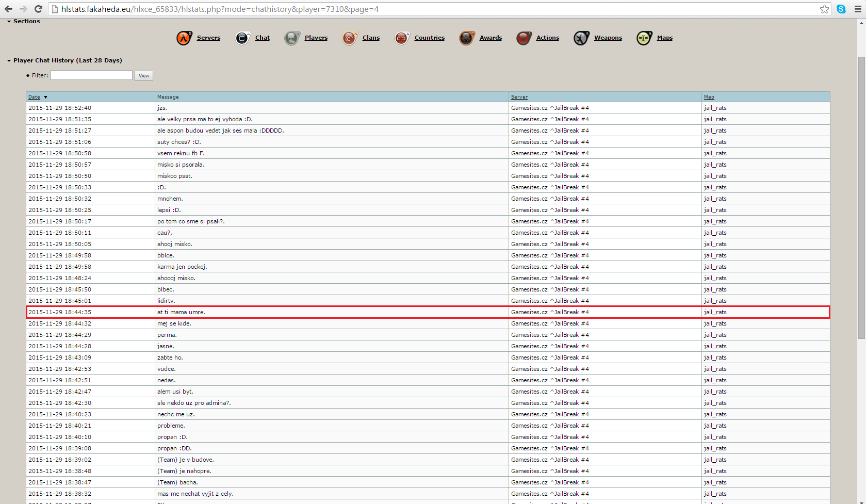Screen dimensions: 866x504
Task: Open server link in '(Team) bacha.' row
Action: click(x=550, y=482)
